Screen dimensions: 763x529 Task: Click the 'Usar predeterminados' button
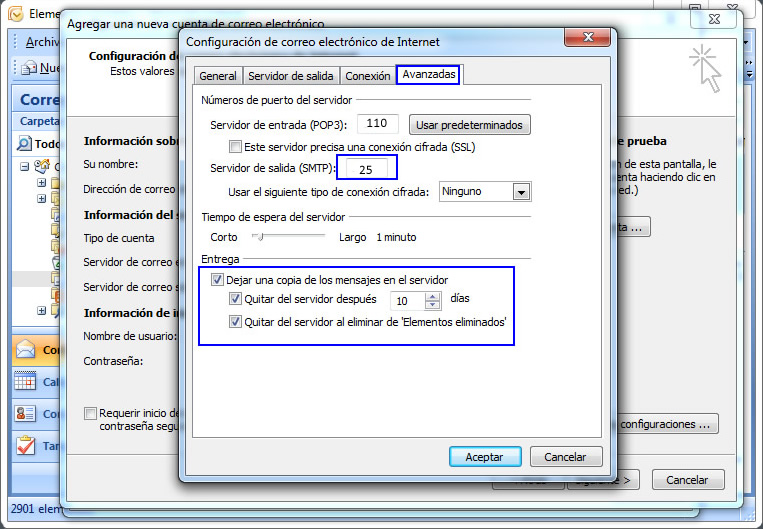(x=469, y=125)
